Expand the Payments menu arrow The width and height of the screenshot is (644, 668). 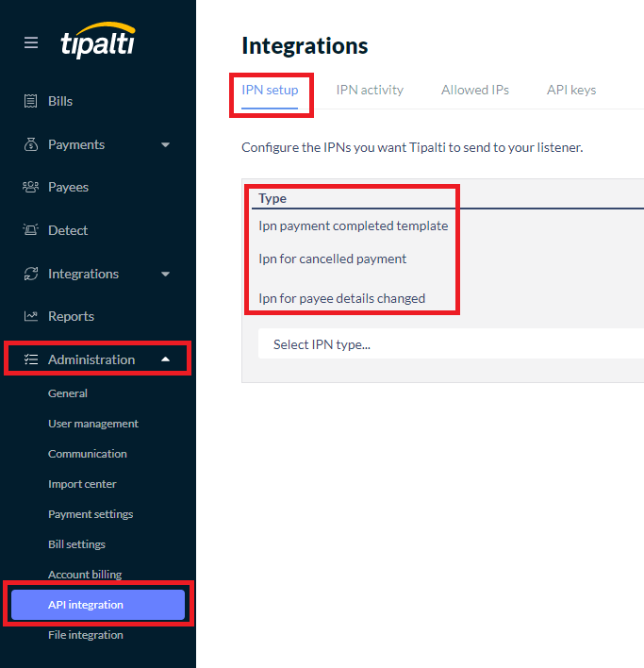(166, 145)
